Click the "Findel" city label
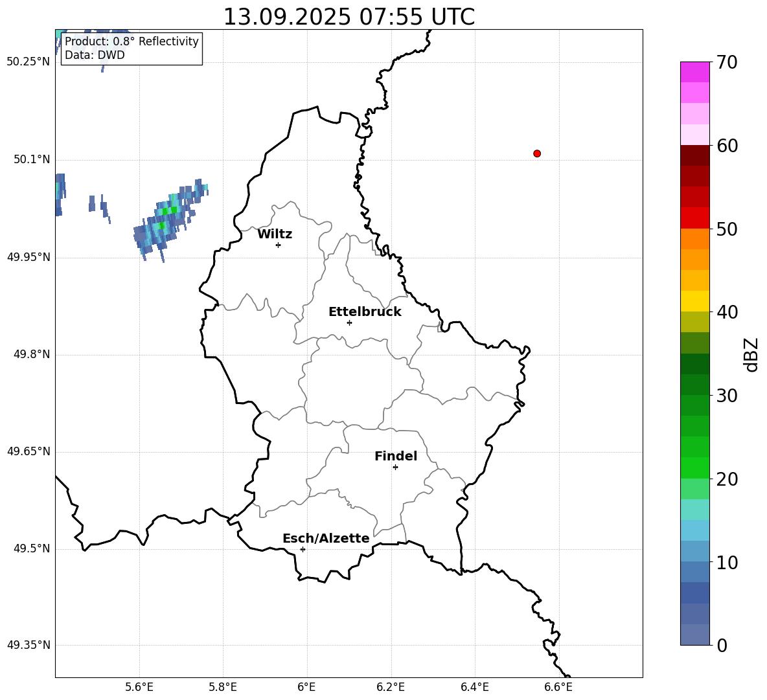 tap(396, 456)
